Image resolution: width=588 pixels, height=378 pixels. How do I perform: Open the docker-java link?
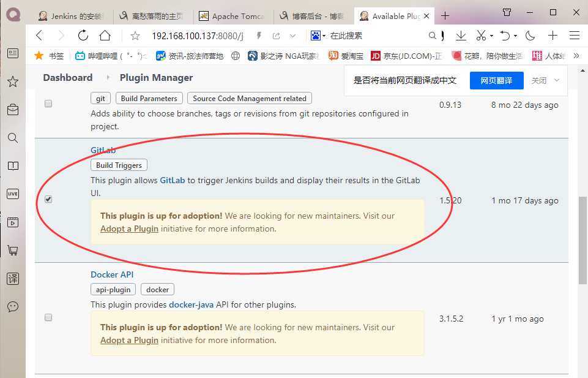[x=192, y=304]
